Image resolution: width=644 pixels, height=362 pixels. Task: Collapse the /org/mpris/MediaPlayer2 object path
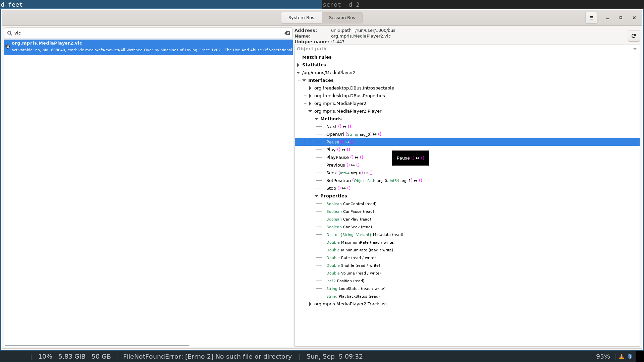click(298, 73)
